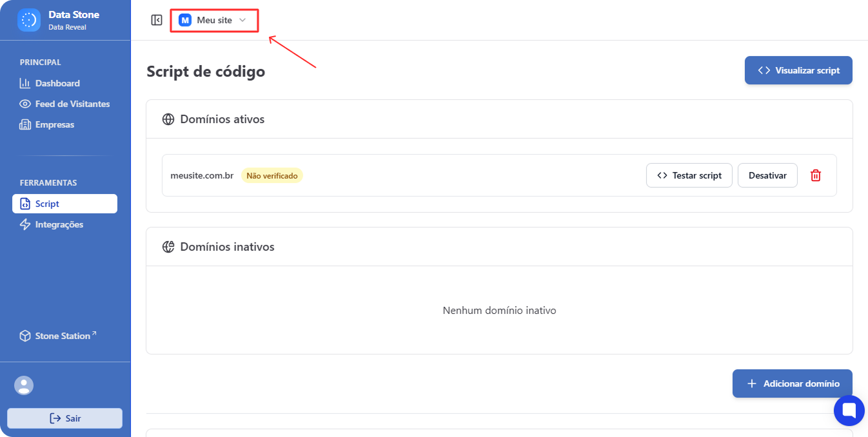Click the blue M site avatar
Viewport: 868px width, 437px height.
[185, 21]
